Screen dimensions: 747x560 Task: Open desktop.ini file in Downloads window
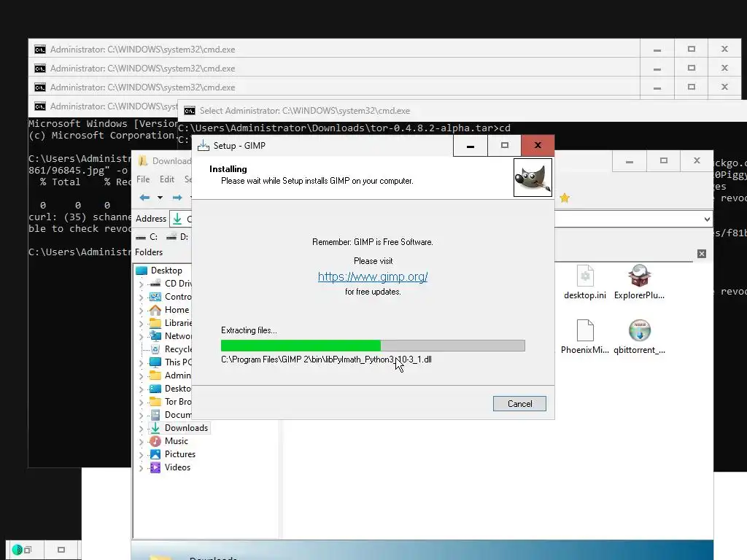[585, 282]
